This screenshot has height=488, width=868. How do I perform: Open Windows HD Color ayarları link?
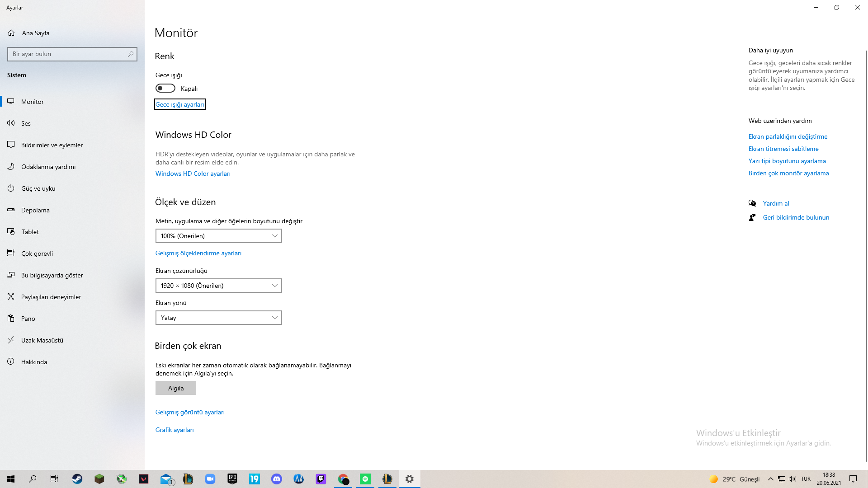[193, 174]
